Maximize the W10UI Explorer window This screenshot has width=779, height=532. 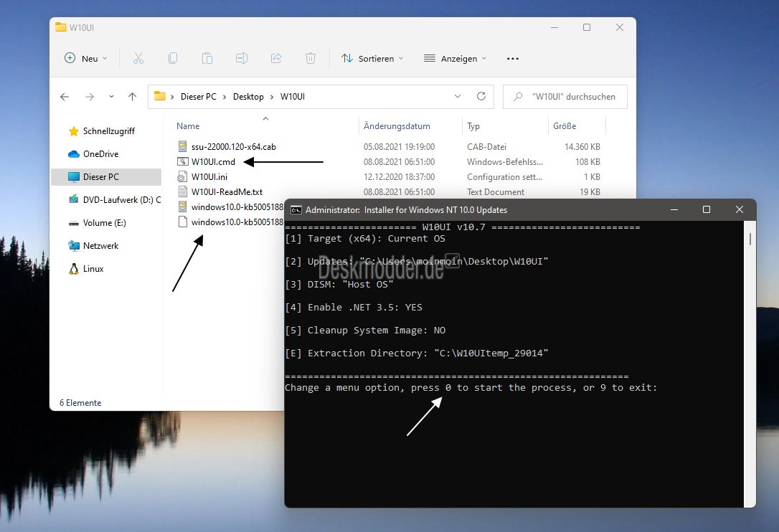(x=587, y=27)
